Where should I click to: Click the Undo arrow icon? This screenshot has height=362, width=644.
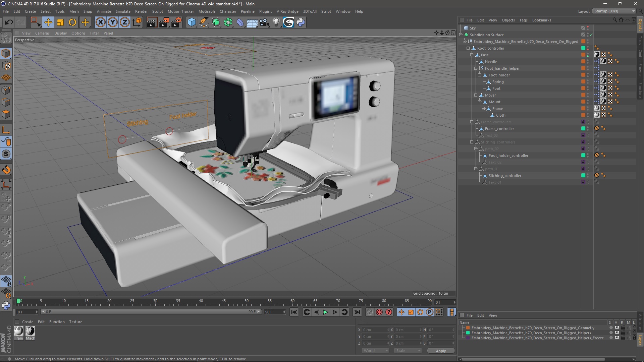tap(9, 22)
